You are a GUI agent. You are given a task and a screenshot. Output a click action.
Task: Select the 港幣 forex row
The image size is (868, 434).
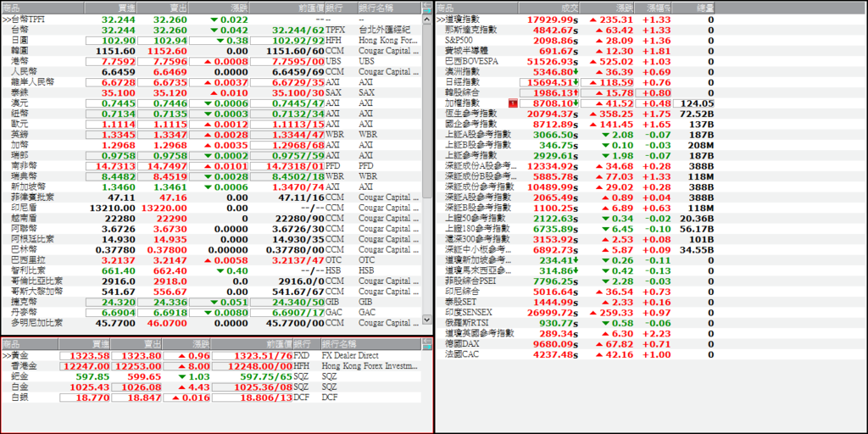211,61
